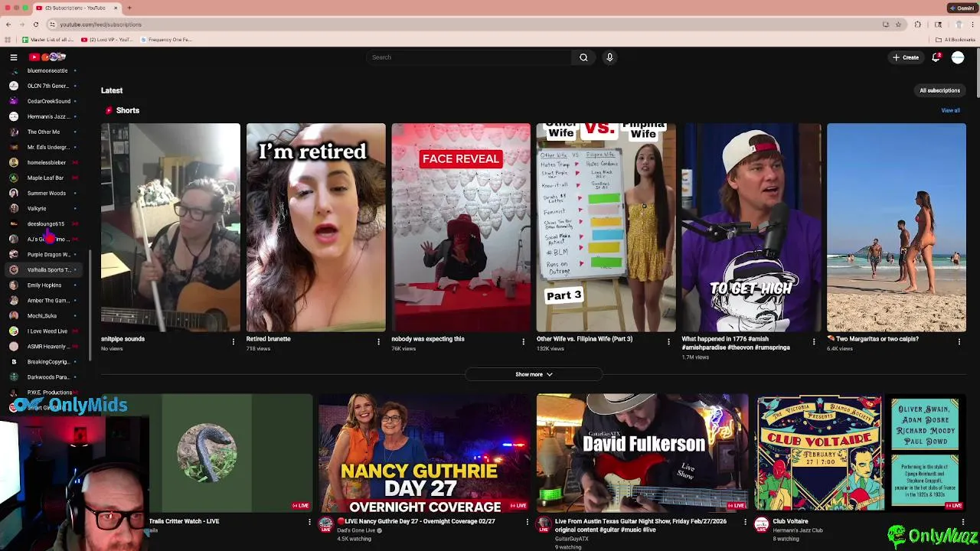Open options menu for 'nobody was expecting this'
This screenshot has width=980, height=551.
click(x=524, y=342)
